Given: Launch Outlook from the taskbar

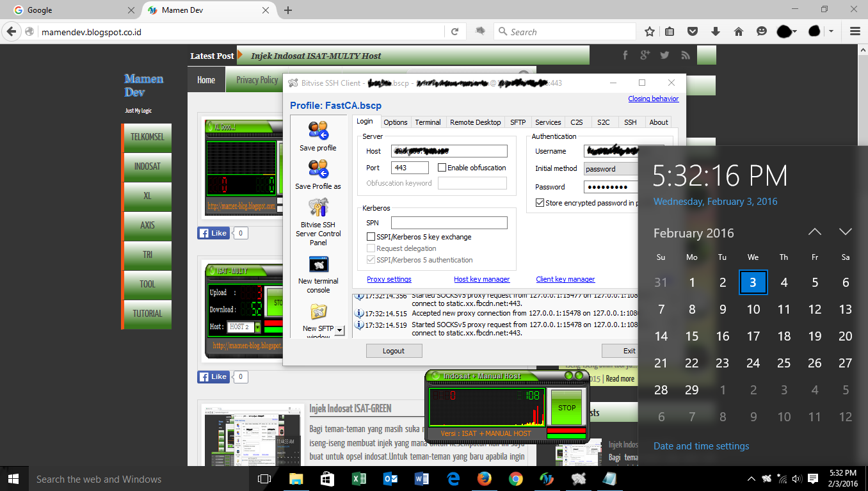Looking at the screenshot, I should click(x=390, y=479).
